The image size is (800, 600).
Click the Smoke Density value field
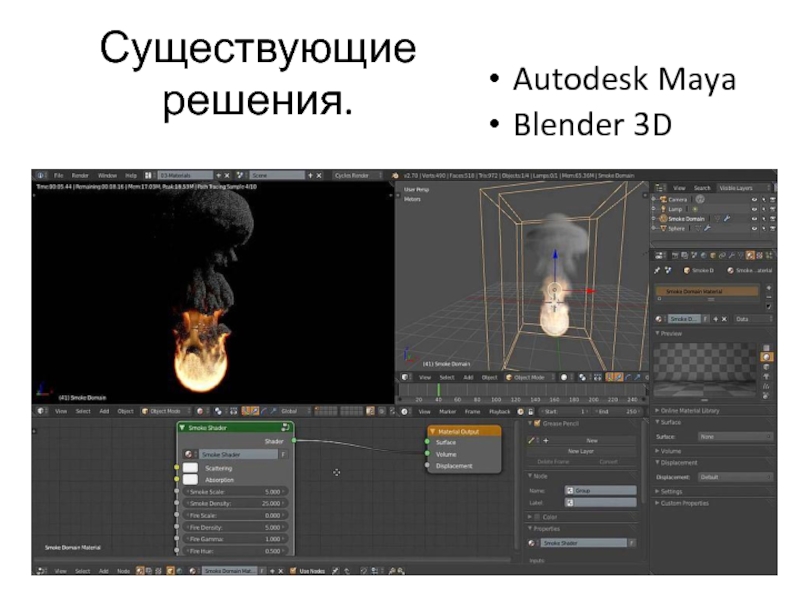tap(235, 503)
